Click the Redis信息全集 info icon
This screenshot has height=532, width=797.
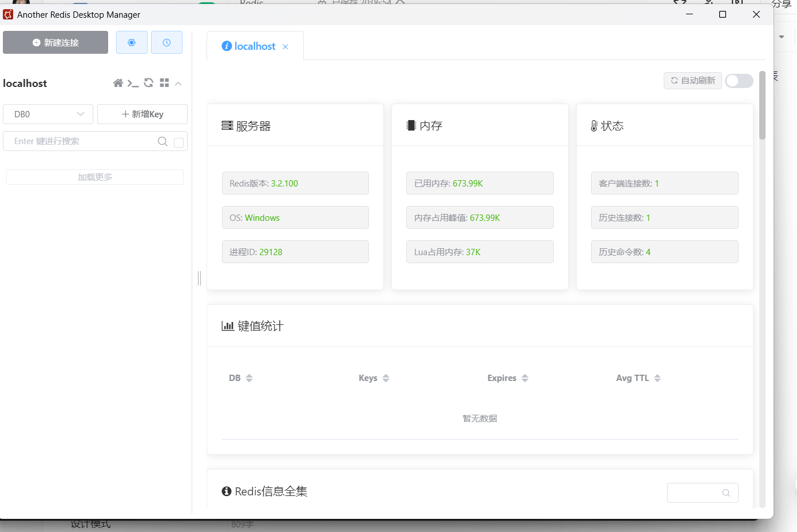point(227,491)
